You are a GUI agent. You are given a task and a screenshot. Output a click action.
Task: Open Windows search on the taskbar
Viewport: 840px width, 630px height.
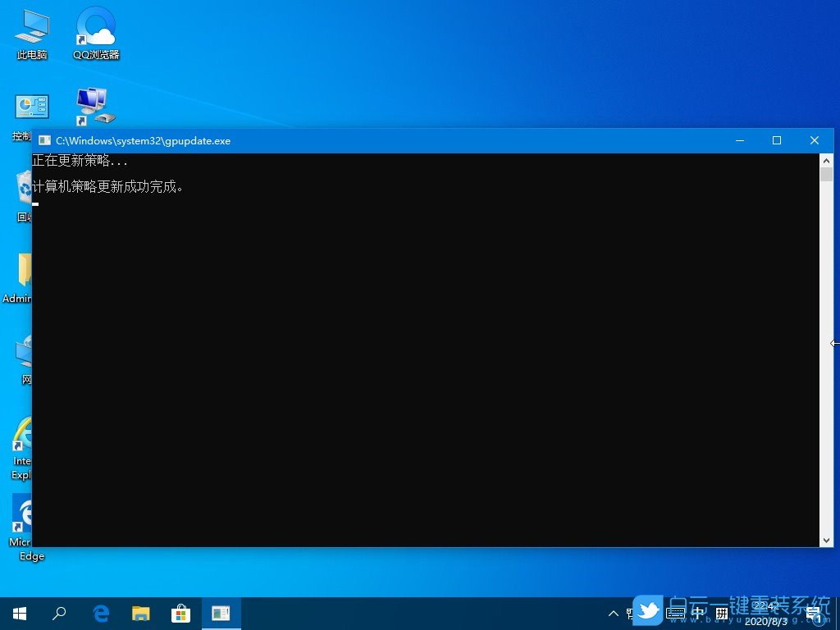[58, 613]
